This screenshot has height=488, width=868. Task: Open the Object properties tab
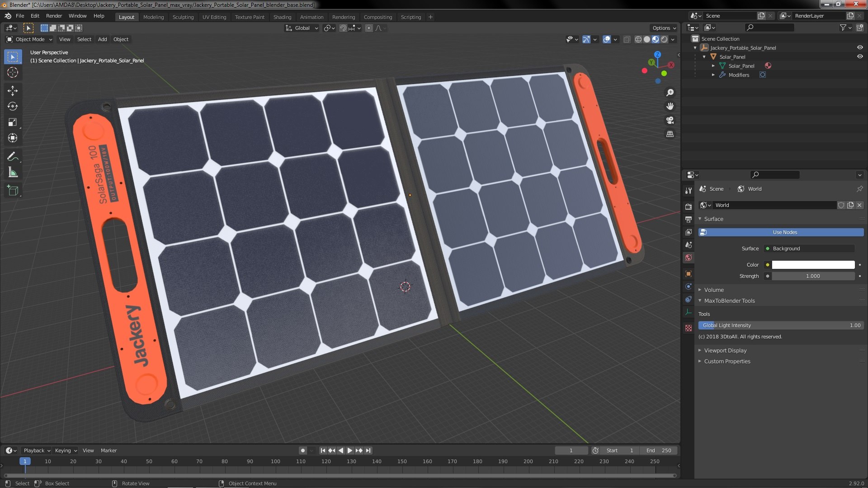(x=688, y=274)
